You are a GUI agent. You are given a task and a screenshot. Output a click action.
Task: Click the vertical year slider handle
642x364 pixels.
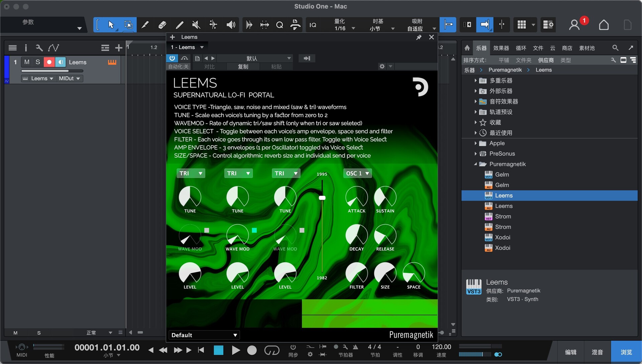click(x=322, y=198)
